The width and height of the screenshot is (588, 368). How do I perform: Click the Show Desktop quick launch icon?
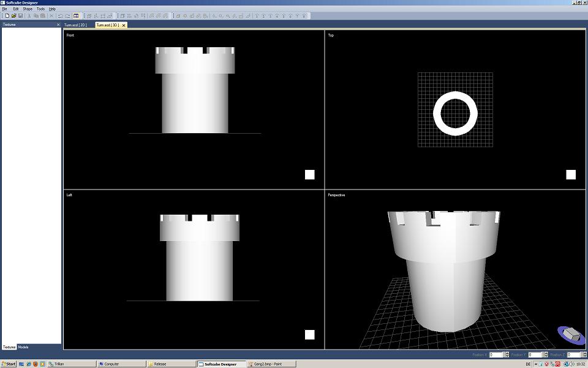coord(21,364)
